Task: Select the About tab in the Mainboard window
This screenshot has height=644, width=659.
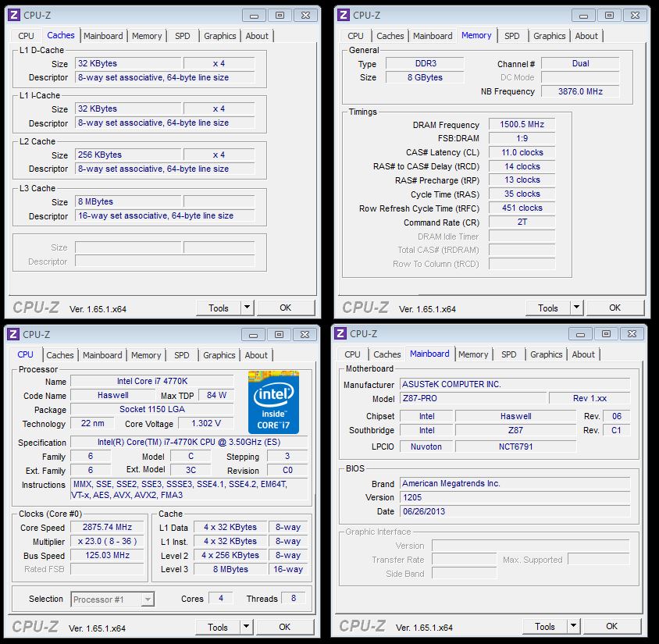Action: click(x=583, y=354)
